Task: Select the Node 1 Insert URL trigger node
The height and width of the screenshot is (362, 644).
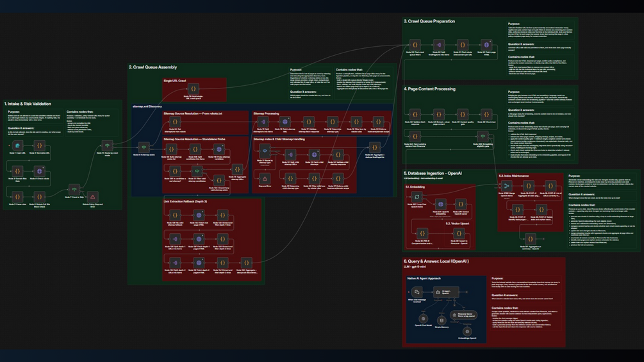Action: (x=17, y=145)
